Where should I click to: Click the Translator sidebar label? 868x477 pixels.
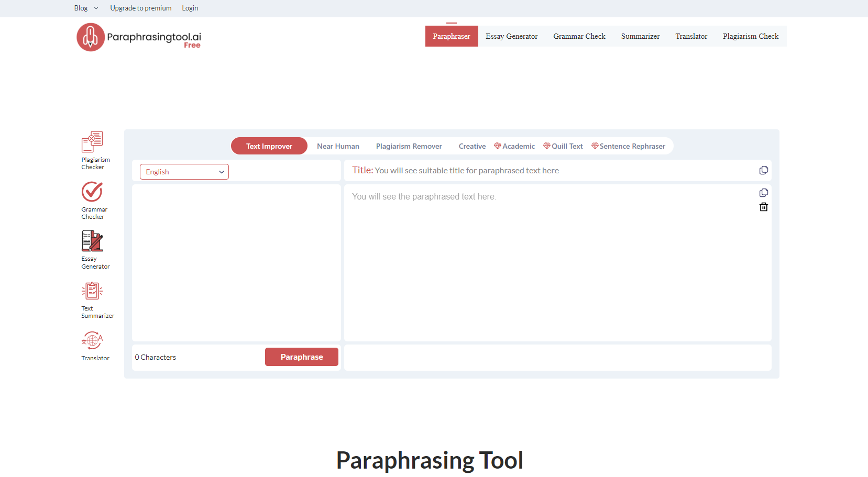[95, 358]
